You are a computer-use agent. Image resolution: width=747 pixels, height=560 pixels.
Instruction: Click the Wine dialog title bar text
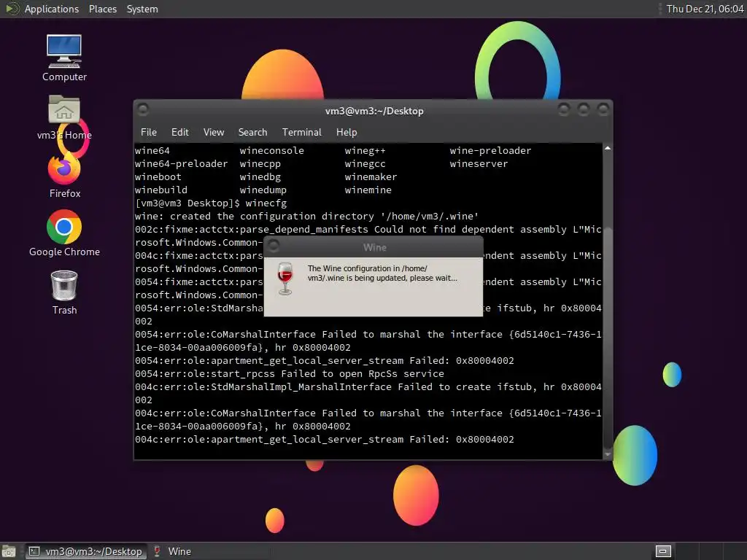pos(375,247)
